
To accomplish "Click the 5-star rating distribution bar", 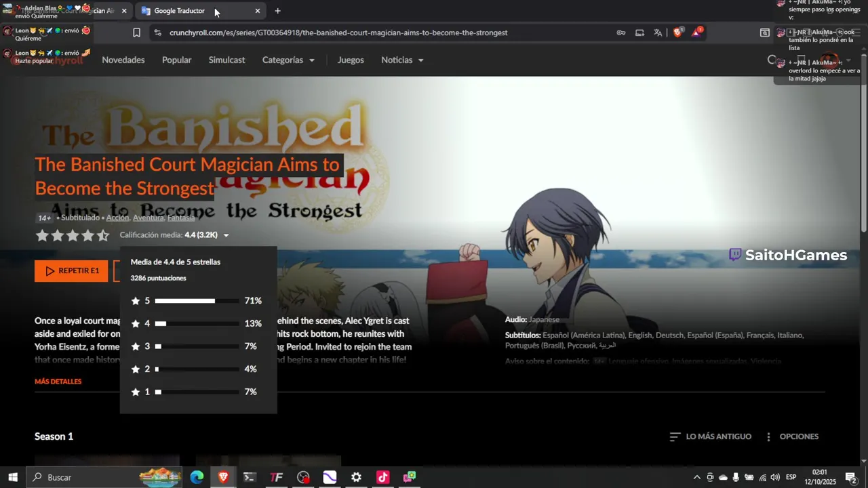I will tap(197, 301).
